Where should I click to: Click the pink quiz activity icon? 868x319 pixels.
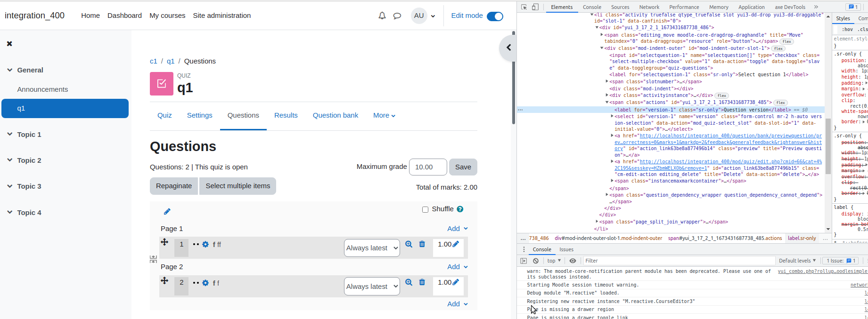(162, 84)
